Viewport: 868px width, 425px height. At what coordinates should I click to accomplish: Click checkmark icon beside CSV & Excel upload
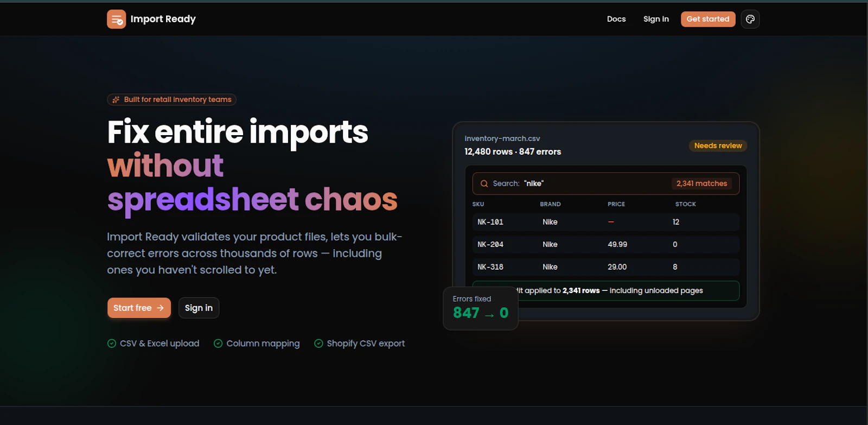click(112, 344)
